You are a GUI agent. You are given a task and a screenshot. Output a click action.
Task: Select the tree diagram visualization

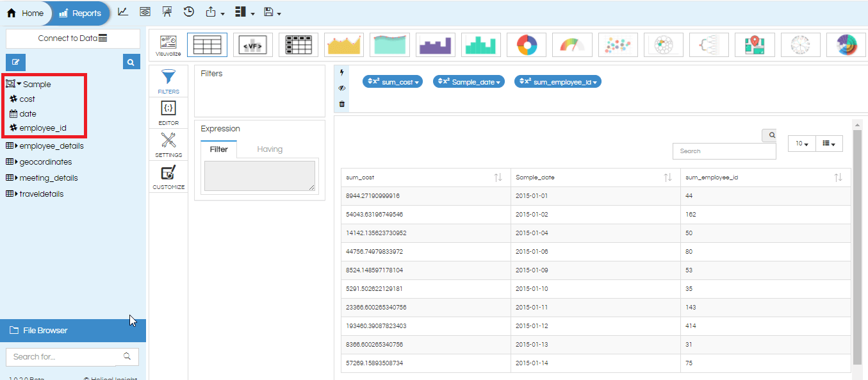coord(709,45)
